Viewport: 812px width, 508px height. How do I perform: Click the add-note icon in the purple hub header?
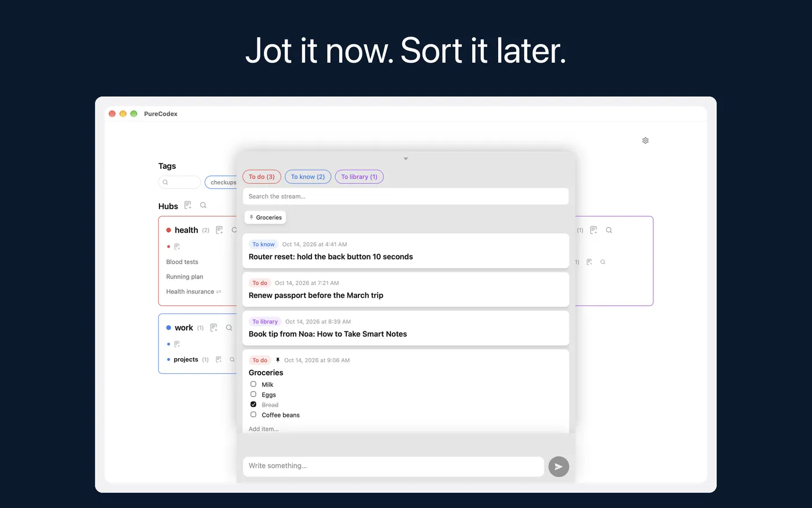click(593, 230)
